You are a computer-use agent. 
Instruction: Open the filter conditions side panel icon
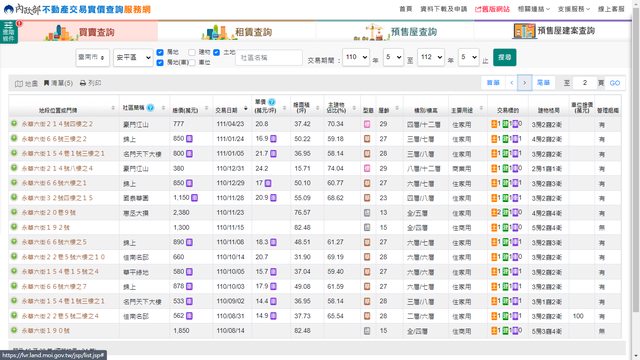point(9,31)
